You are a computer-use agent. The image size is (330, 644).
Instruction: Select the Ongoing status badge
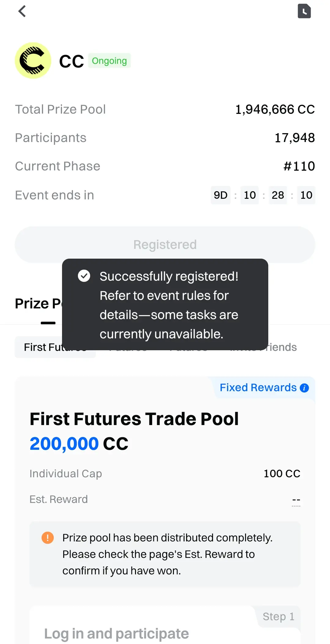[x=109, y=60]
